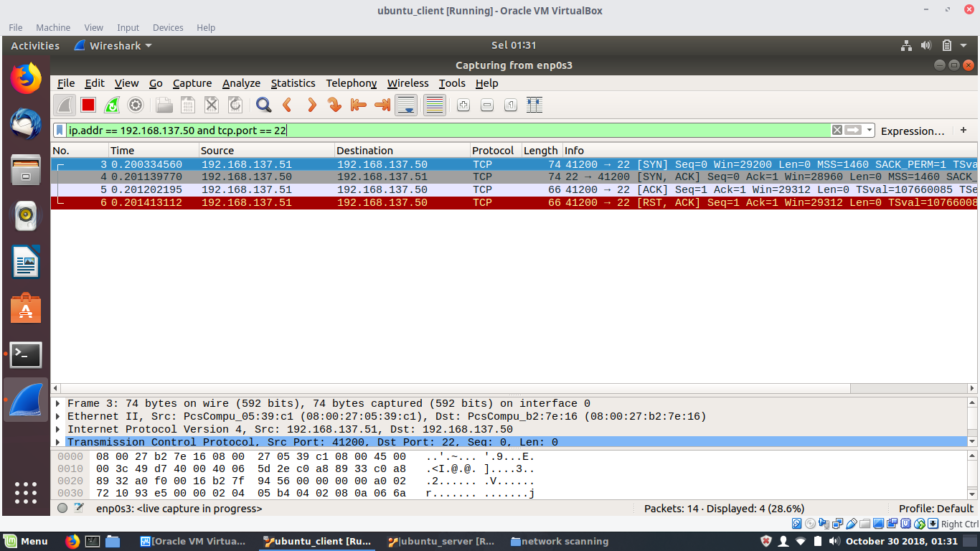This screenshot has width=980, height=551.
Task: Open a capture file via the toolbar folder icon
Action: pos(164,105)
